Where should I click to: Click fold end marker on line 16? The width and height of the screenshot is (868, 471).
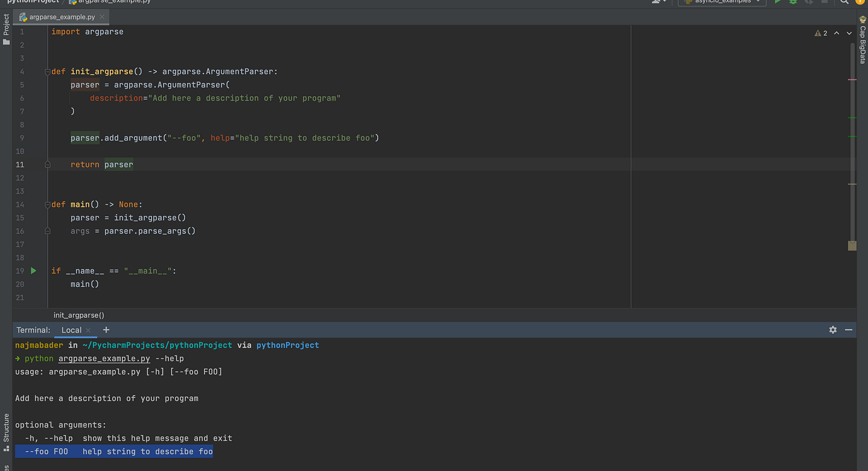pyautogui.click(x=48, y=231)
